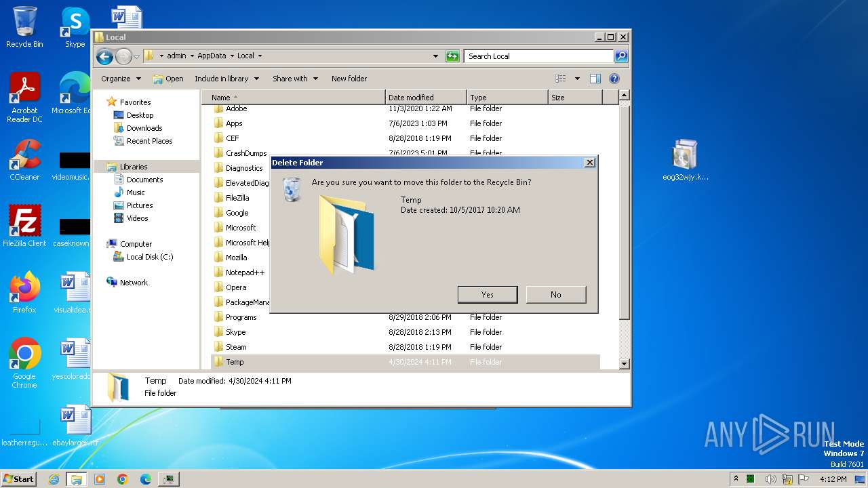Open the Start menu
Viewport: 868px width, 488px height.
[x=18, y=479]
